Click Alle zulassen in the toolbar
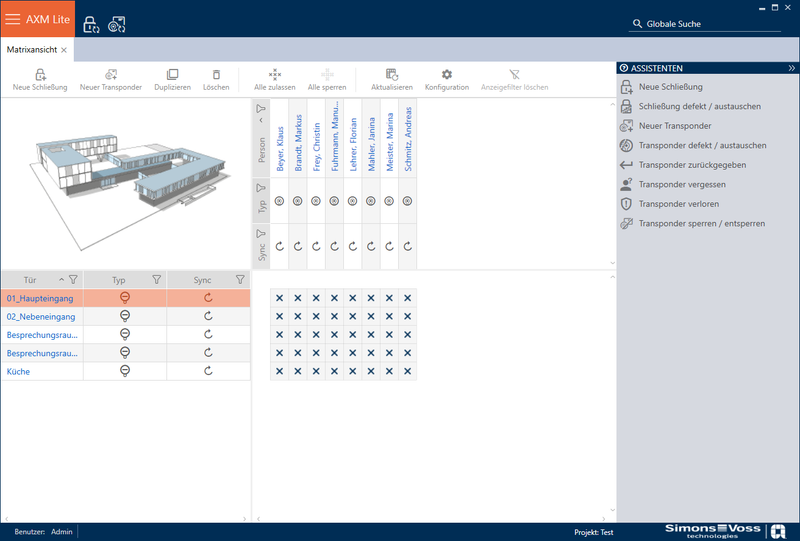 pos(274,80)
